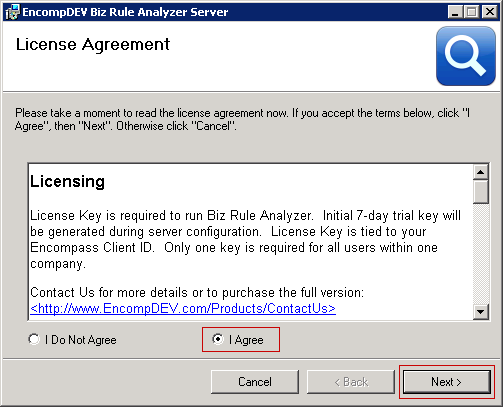Viewport: 503px width, 407px height.
Task: Minimize the Biz Rule Analyzer window
Action: 455,12
